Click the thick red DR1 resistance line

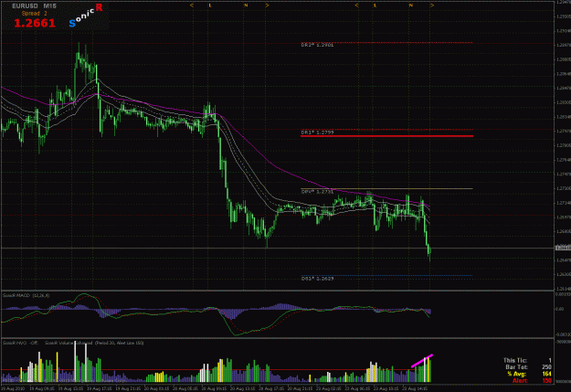[x=386, y=136]
